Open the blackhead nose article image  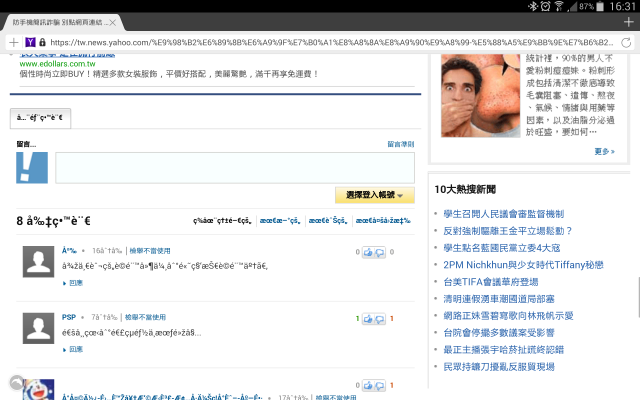(x=480, y=96)
